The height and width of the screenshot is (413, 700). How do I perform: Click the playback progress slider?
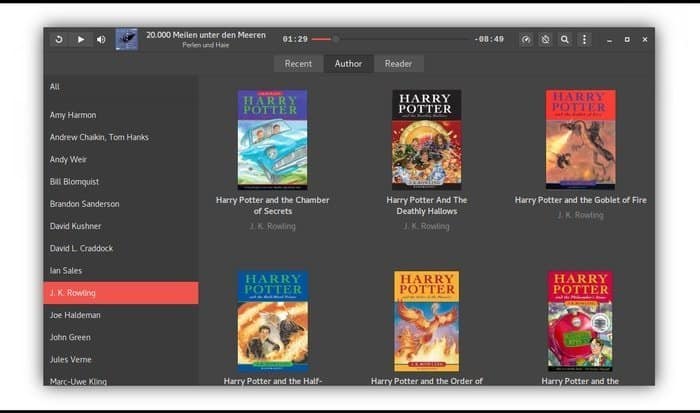[x=400, y=40]
